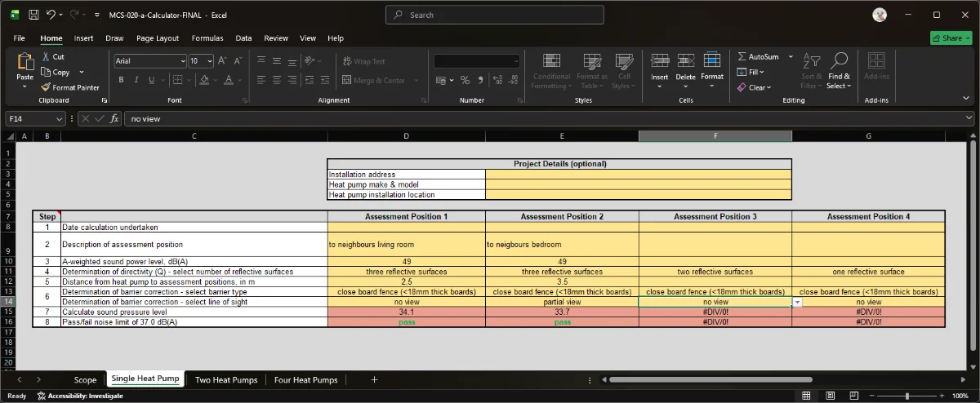Apply Comma Style format
The height and width of the screenshot is (403, 980).
(x=480, y=80)
